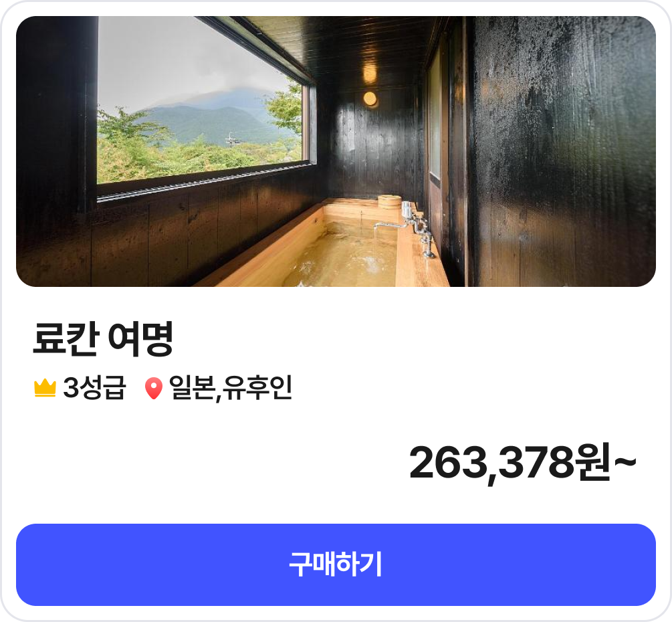The width and height of the screenshot is (672, 622).
Task: Click the 일본,유후인 location text
Action: (x=231, y=388)
